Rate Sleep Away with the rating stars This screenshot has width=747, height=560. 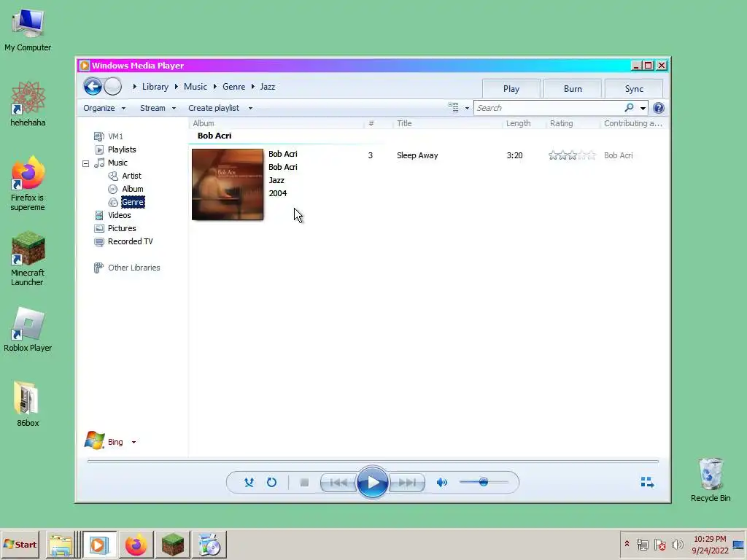[572, 155]
